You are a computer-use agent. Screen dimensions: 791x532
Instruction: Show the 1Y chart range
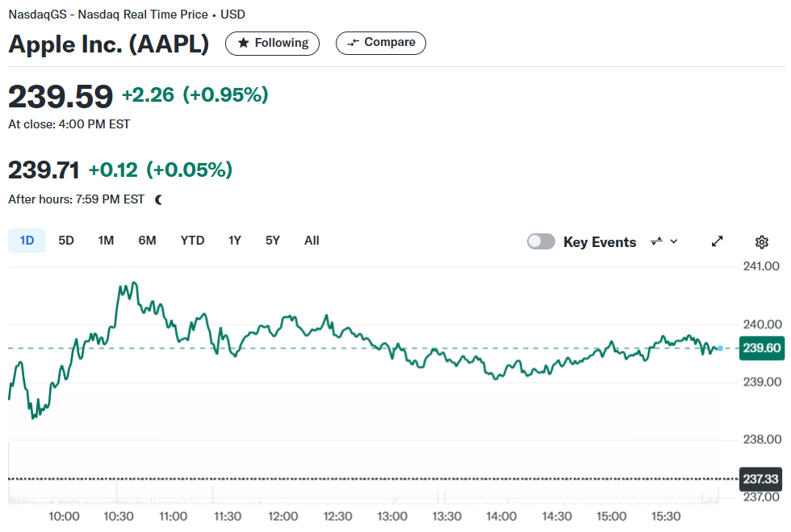pos(235,241)
